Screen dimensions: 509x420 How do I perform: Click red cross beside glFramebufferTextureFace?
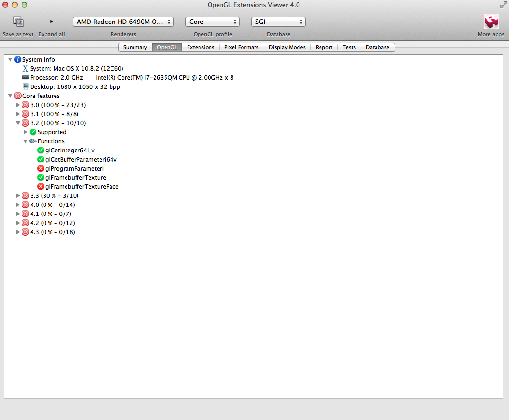pyautogui.click(x=41, y=186)
